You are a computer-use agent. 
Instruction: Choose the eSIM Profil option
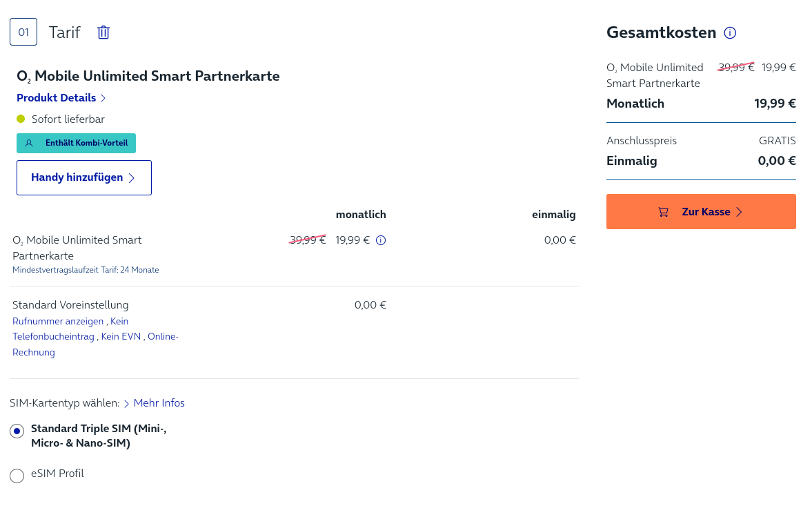click(x=17, y=476)
